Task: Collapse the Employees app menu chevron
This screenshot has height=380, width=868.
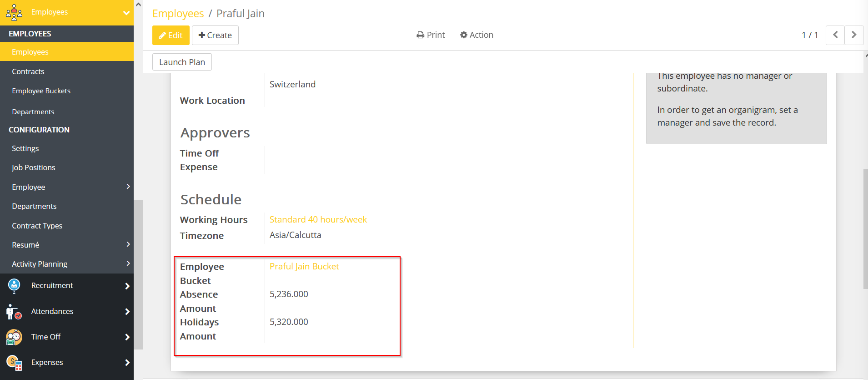Action: point(126,13)
